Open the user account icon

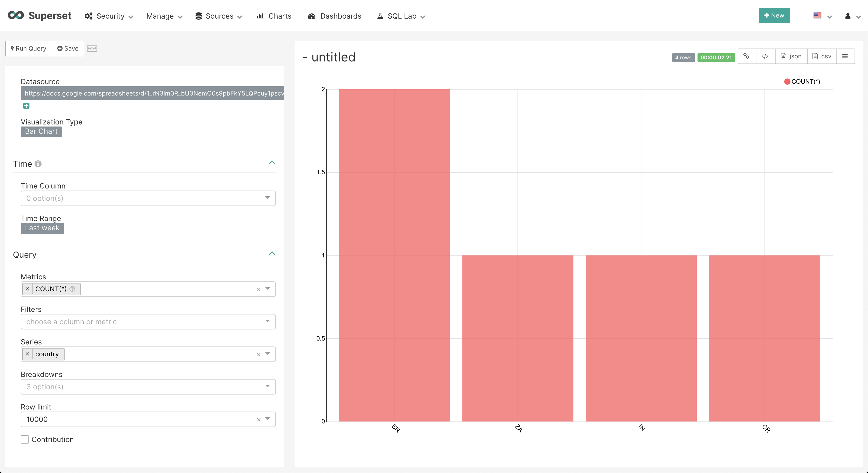click(x=848, y=16)
